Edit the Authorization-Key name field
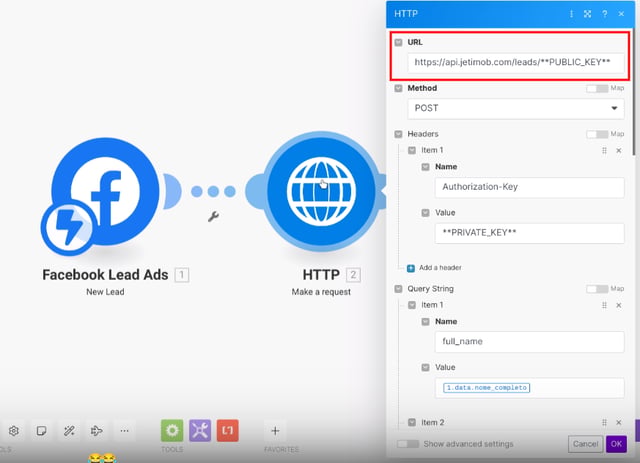Screen dimensions: 640x463 tap(529, 187)
